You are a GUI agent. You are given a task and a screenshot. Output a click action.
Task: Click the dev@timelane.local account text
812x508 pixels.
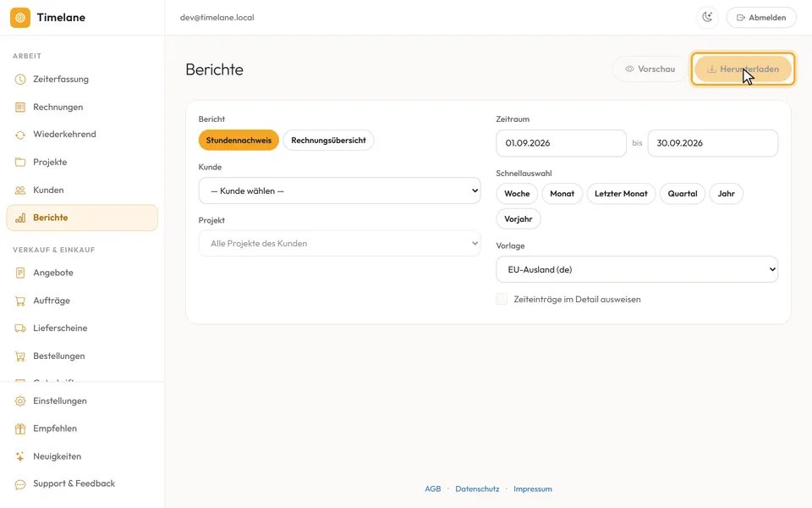[x=217, y=18]
